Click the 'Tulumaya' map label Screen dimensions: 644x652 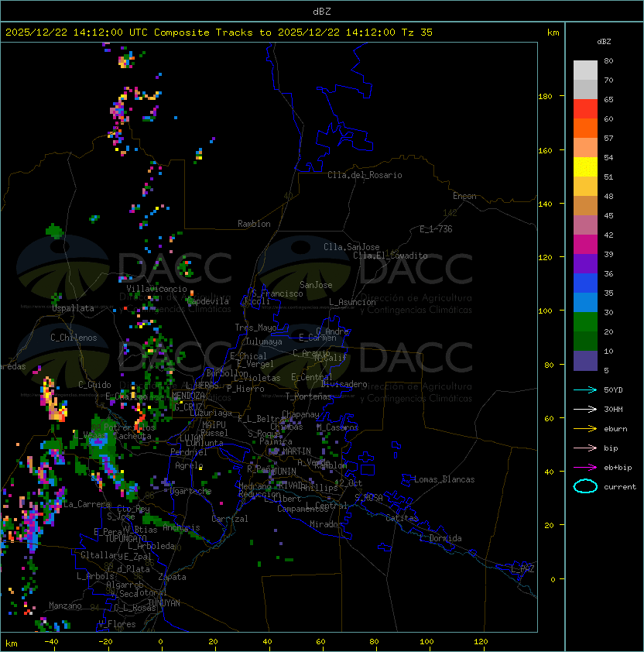(x=264, y=341)
